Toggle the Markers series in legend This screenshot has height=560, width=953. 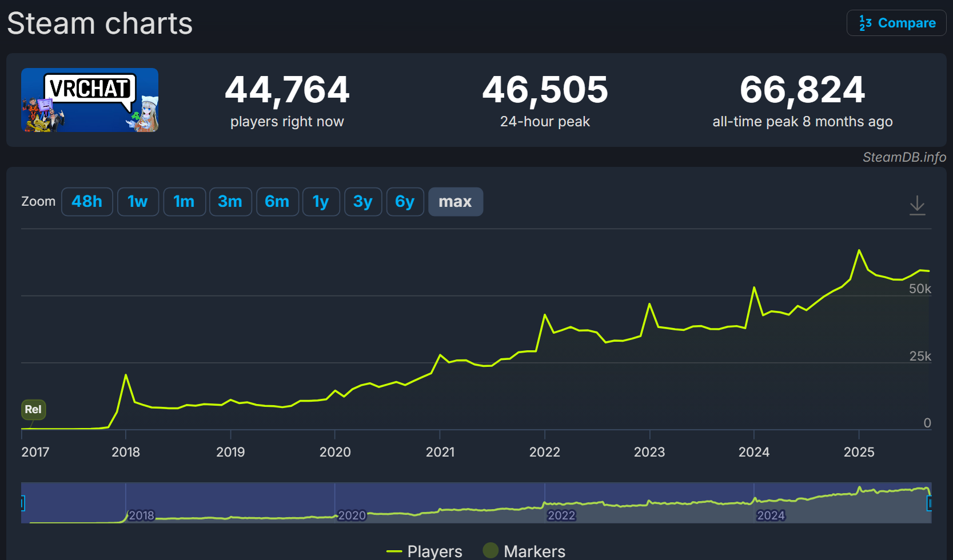(x=524, y=551)
